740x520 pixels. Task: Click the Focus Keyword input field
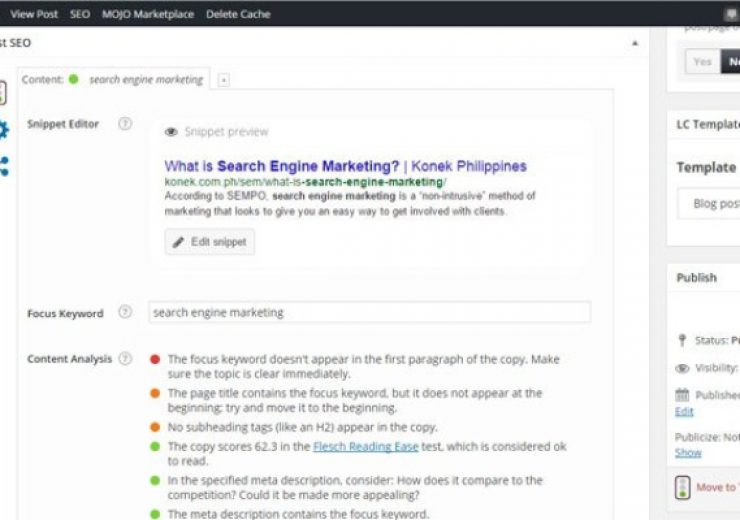[x=370, y=312]
